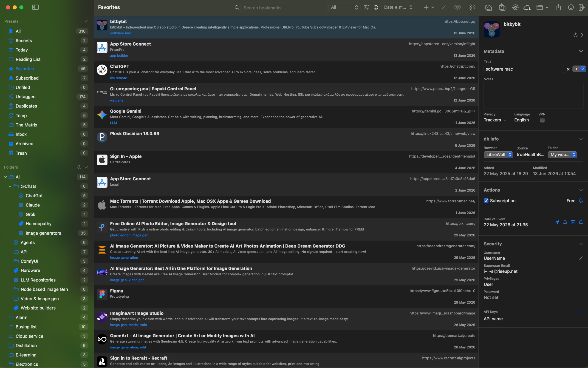
Task: Toggle the eye preview icon in toolbar
Action: (457, 7)
